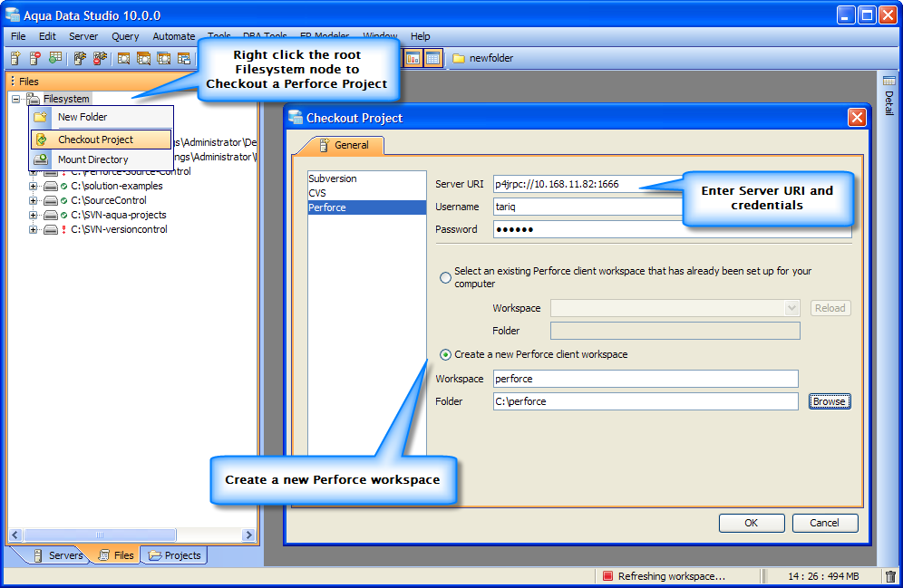Click the Files panel horizontal scrollbar thumb
Screen dimensions: 903x588
[100, 535]
